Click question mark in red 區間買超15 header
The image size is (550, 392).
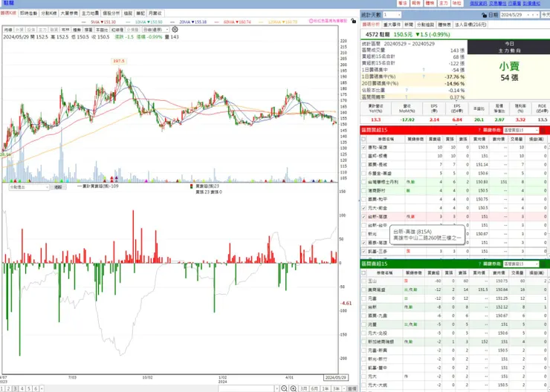tap(479, 130)
